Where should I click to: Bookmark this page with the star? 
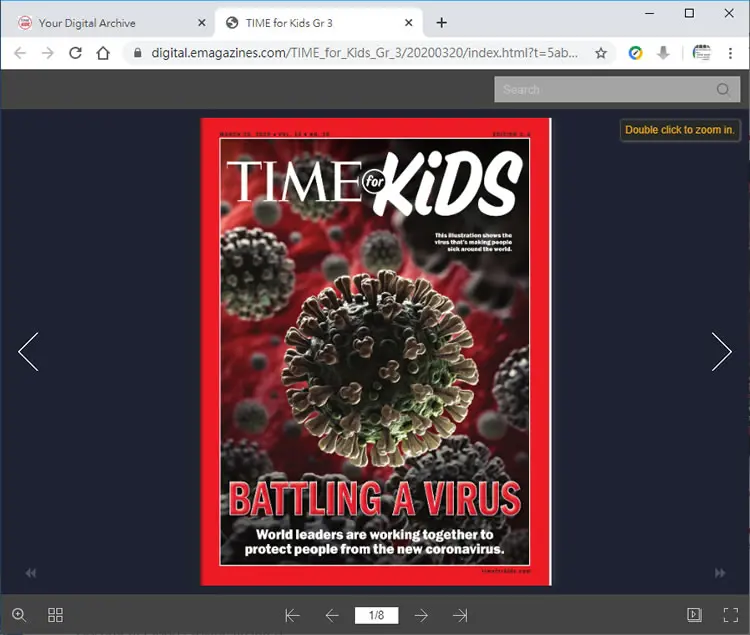[601, 53]
